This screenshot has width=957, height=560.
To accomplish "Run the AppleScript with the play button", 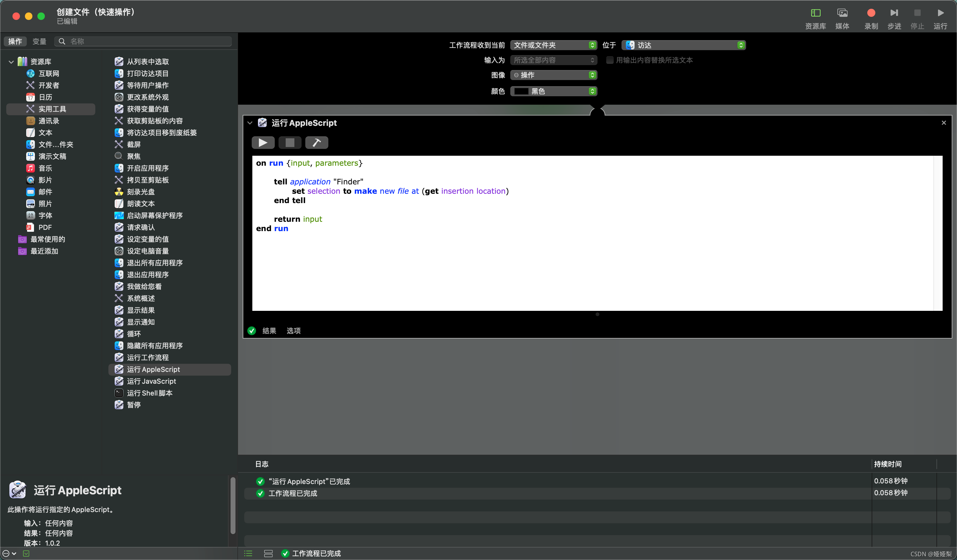I will [x=263, y=143].
